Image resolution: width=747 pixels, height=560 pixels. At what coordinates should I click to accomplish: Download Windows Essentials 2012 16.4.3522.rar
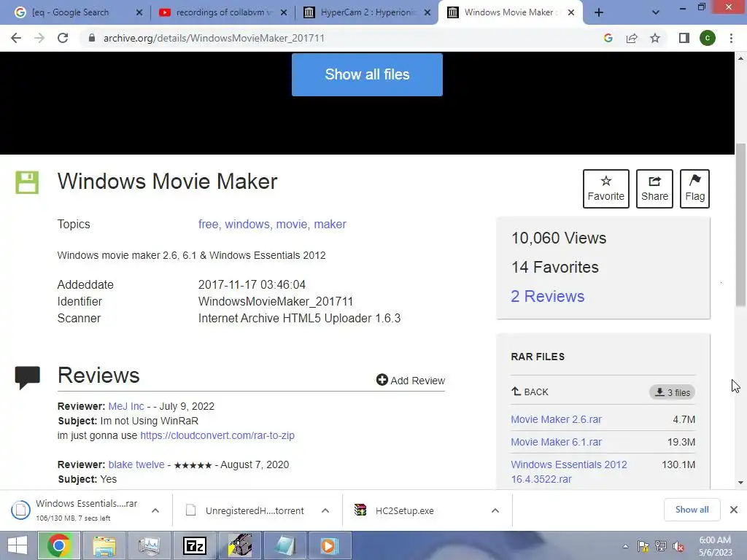point(569,472)
